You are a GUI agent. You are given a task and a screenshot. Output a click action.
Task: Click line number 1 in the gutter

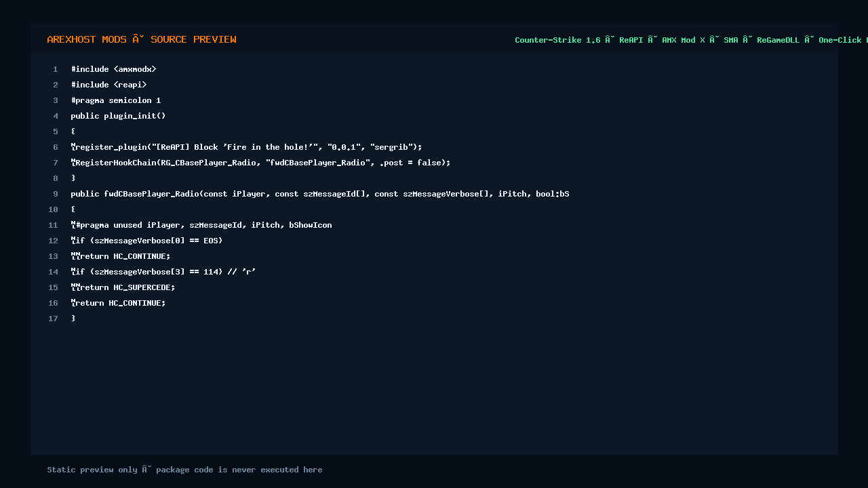(x=56, y=69)
